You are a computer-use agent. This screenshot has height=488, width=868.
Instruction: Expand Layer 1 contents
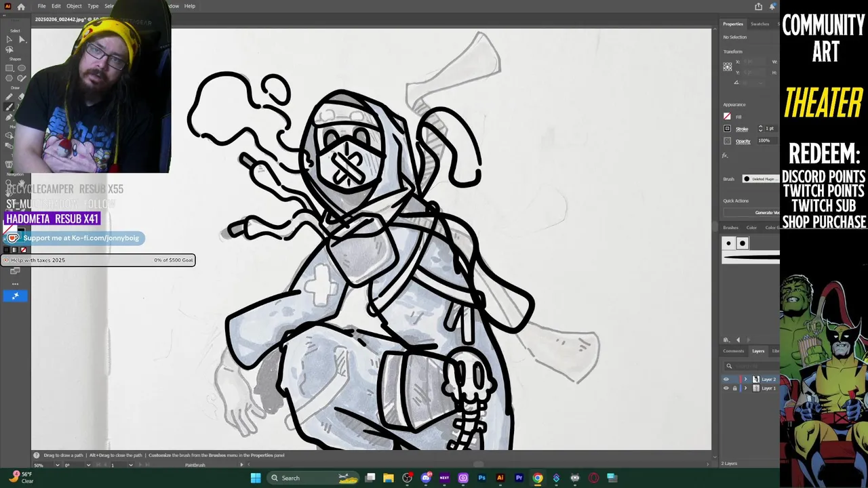746,388
